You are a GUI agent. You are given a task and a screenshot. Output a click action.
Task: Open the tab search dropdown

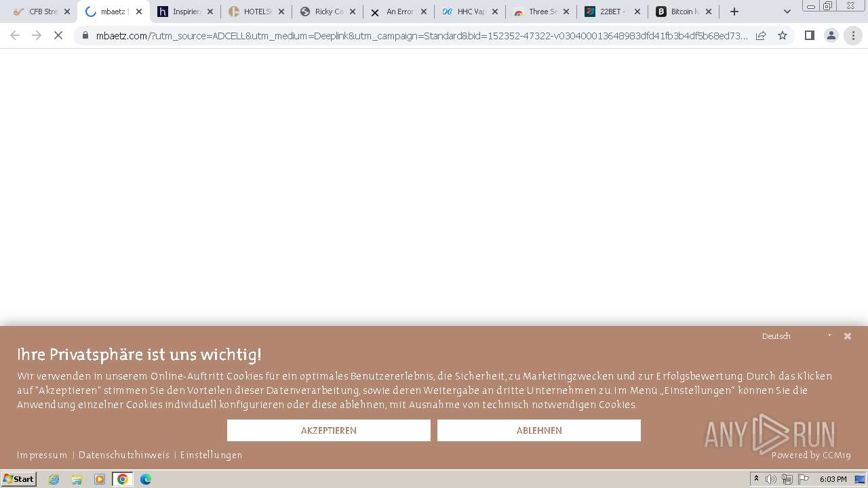787,12
